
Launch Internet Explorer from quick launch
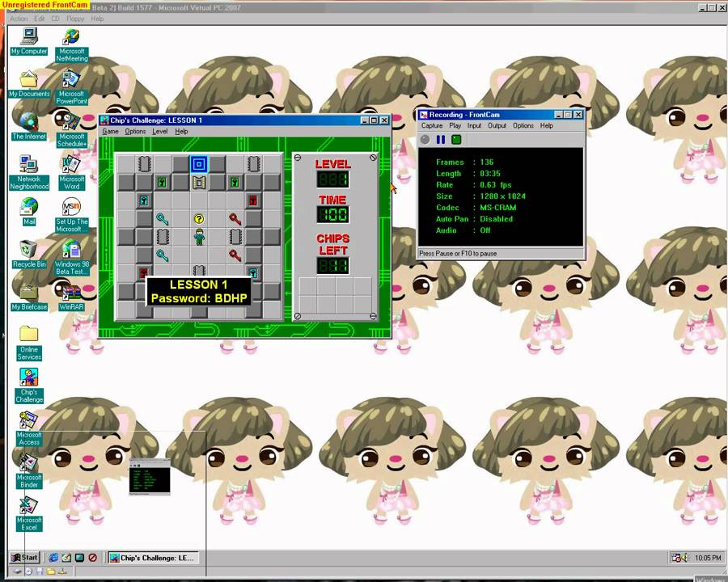[x=54, y=558]
